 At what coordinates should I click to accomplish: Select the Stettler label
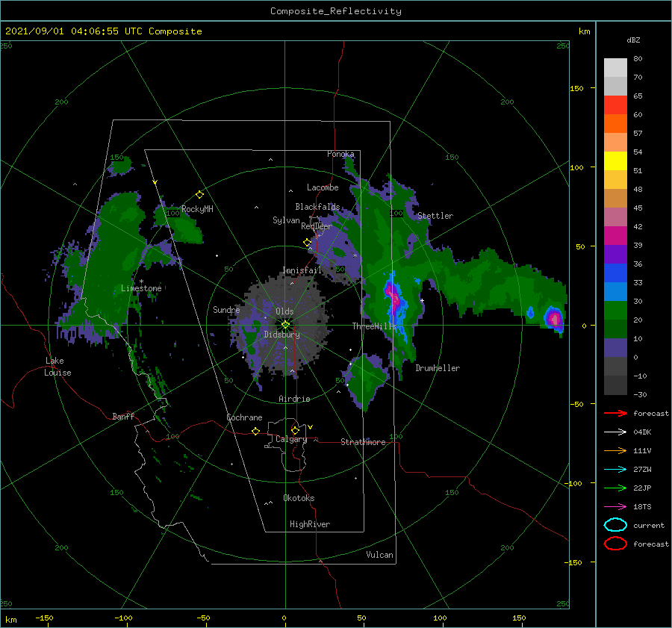coord(435,216)
